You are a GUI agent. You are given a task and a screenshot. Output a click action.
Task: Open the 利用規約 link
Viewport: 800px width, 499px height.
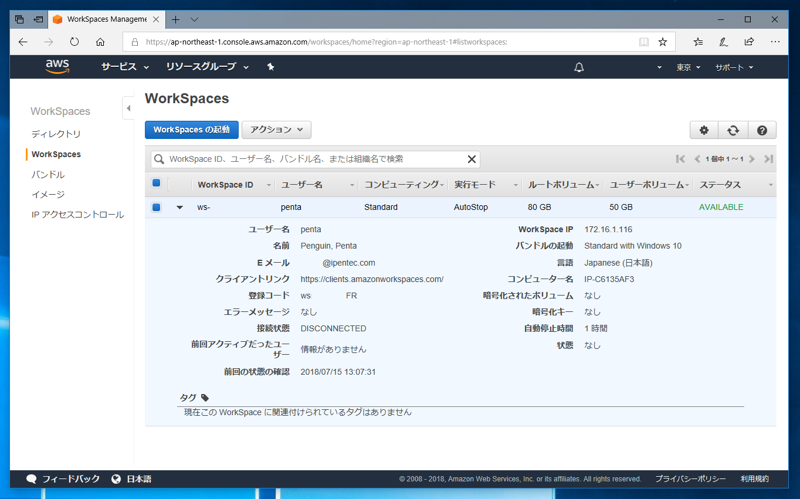click(755, 479)
